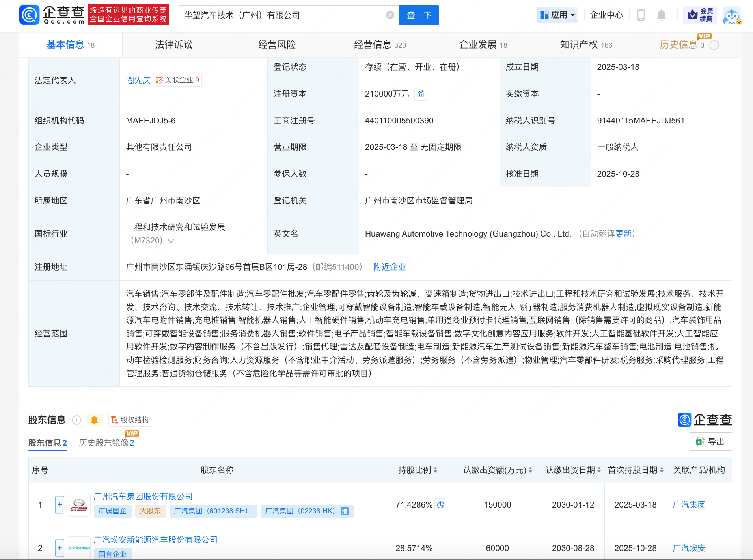The height and width of the screenshot is (560, 753).
Task: Click the info icon next to 股东信息
Action: pyautogui.click(x=77, y=420)
